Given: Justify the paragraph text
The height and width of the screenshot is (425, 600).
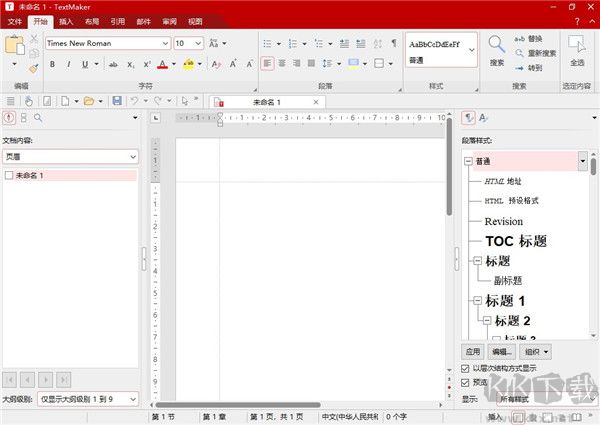Looking at the screenshot, I should [x=311, y=63].
